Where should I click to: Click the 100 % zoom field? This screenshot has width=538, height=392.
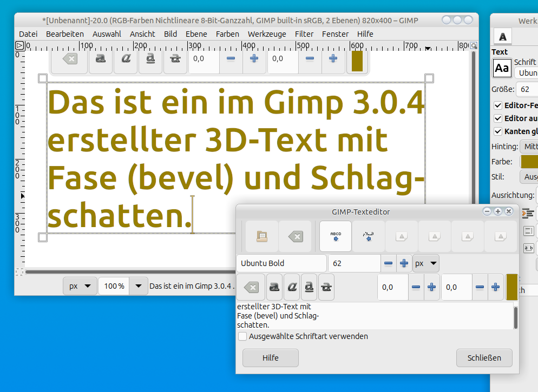point(114,286)
